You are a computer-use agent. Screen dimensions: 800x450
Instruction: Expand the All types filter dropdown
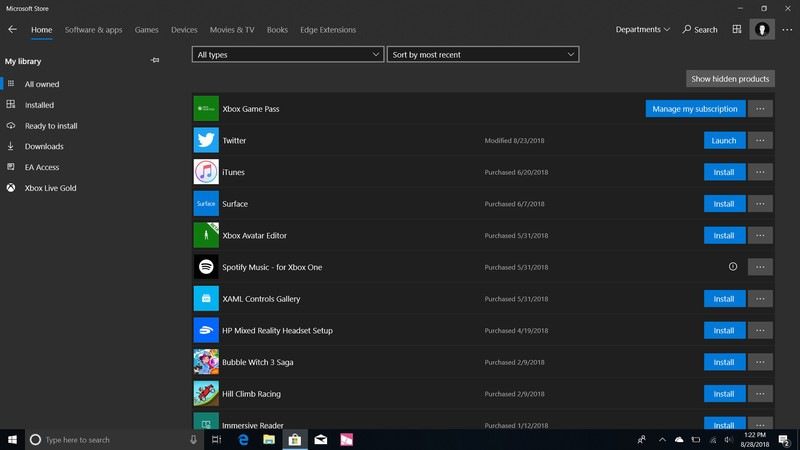click(x=288, y=54)
